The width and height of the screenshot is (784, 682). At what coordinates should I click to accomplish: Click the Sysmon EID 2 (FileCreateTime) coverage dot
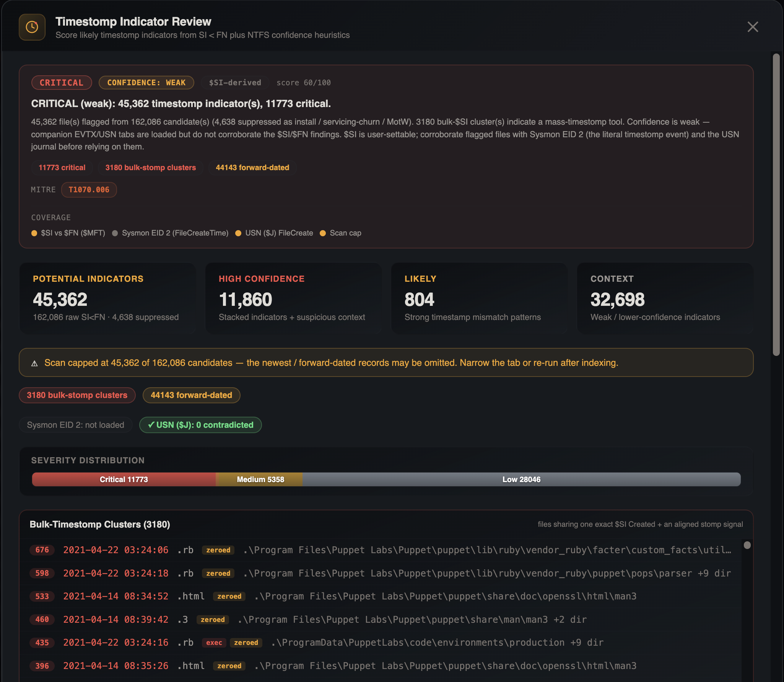(x=115, y=233)
